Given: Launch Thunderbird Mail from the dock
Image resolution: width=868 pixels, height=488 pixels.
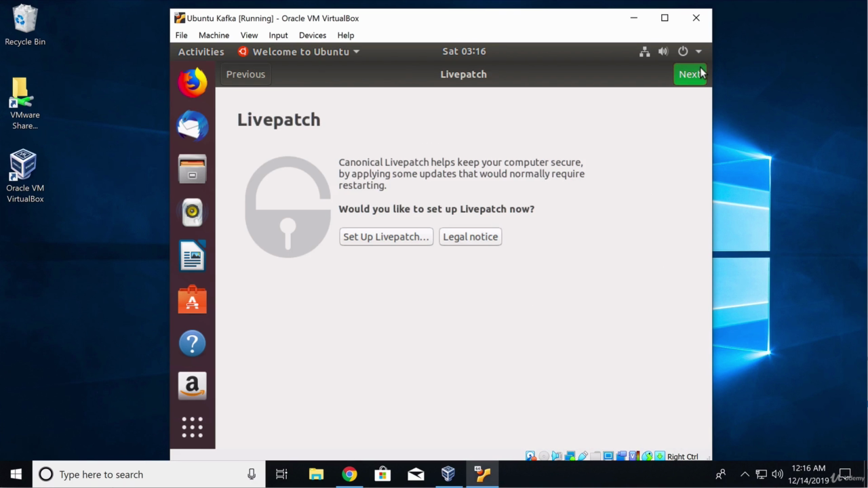Looking at the screenshot, I should pos(193,125).
